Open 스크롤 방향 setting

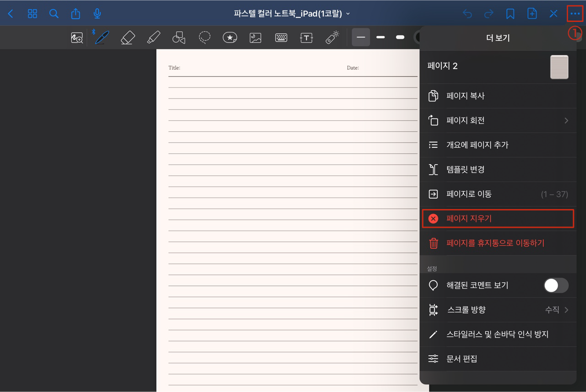498,310
